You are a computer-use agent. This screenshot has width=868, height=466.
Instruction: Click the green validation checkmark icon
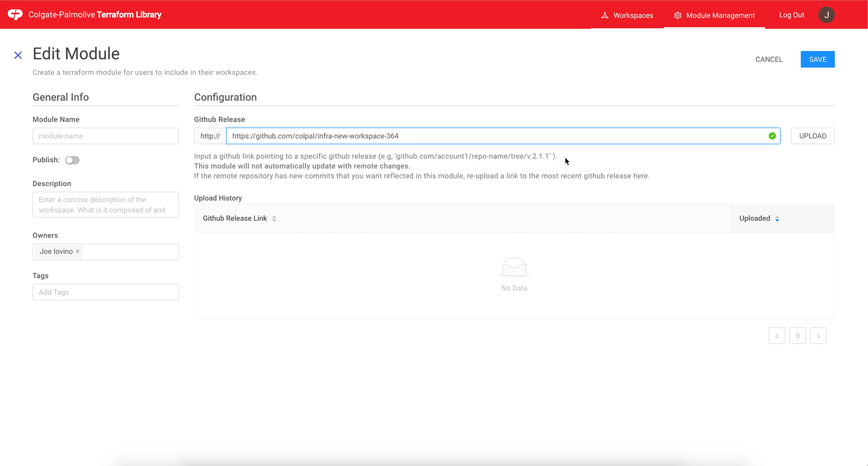pos(772,136)
